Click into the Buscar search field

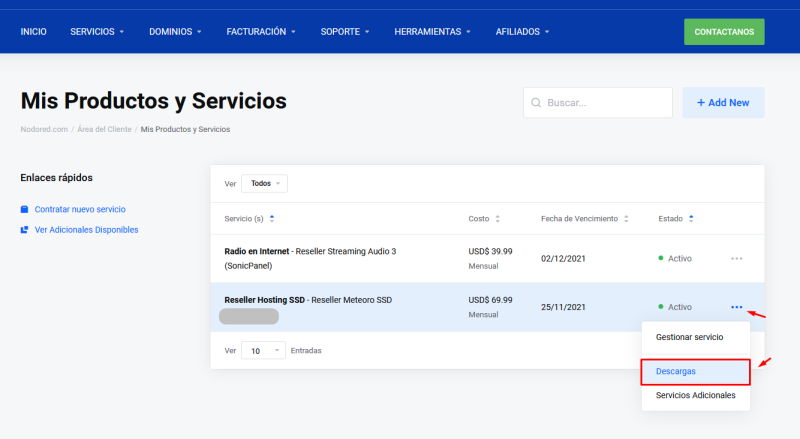(x=605, y=103)
